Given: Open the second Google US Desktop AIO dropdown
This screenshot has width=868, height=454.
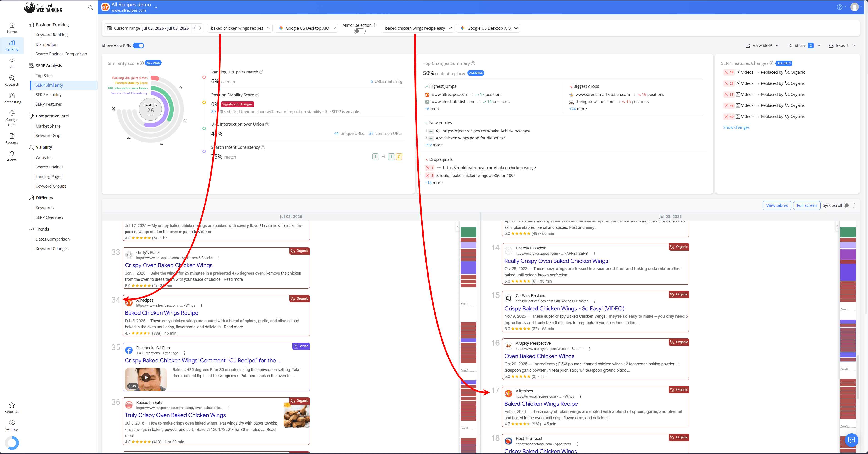Looking at the screenshot, I should tap(488, 28).
